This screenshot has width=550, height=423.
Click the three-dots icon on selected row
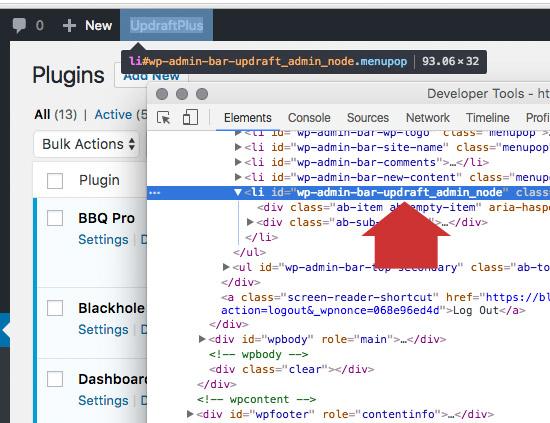pos(155,193)
